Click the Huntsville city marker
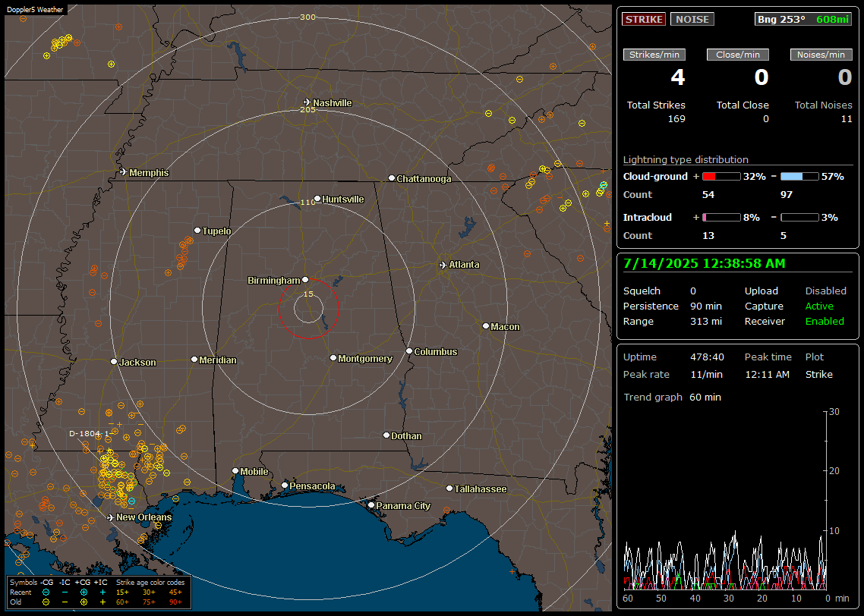This screenshot has height=616, width=864. click(317, 199)
